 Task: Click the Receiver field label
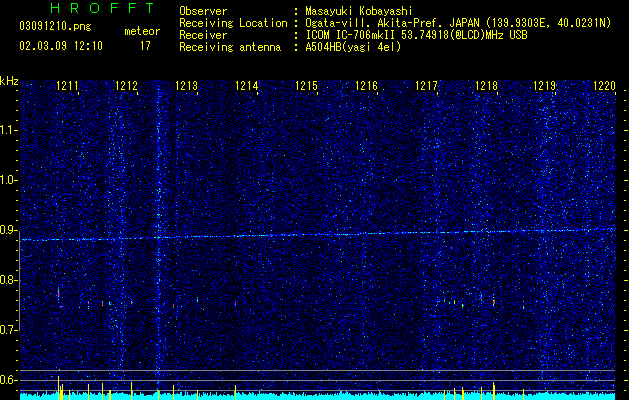pyautogui.click(x=203, y=35)
